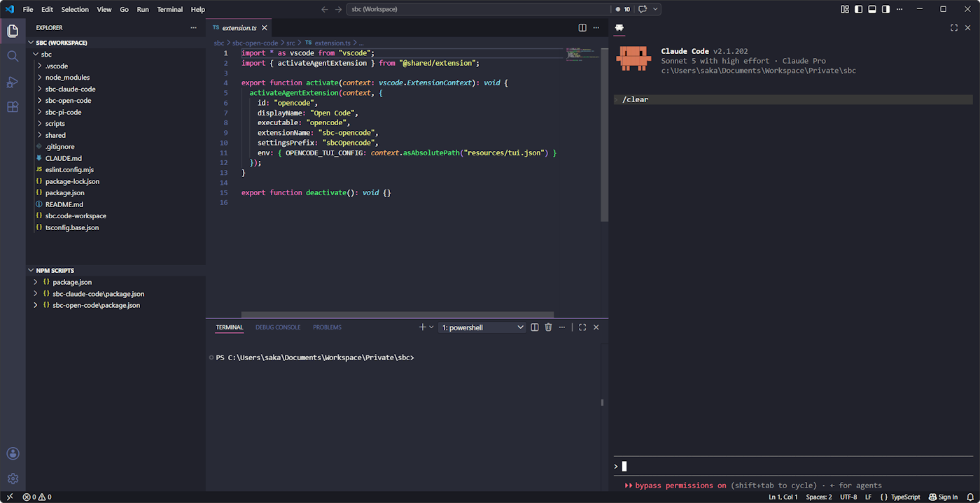The image size is (980, 503).
Task: Open the Accounts icon in activity bar
Action: click(13, 453)
